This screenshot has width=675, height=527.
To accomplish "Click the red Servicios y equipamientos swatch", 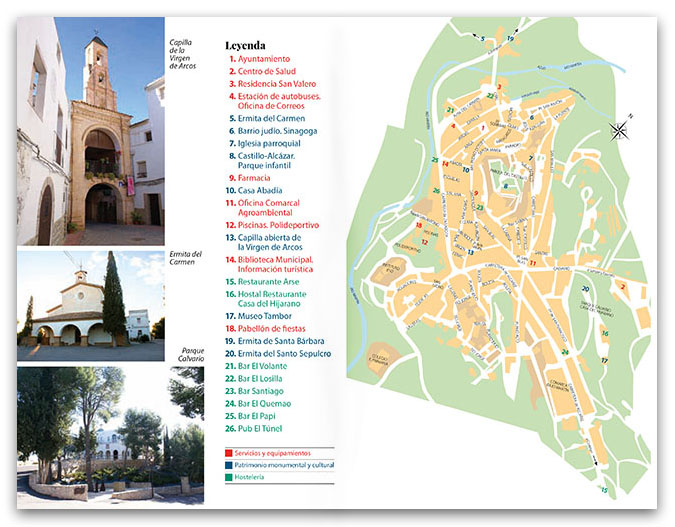I will [230, 453].
